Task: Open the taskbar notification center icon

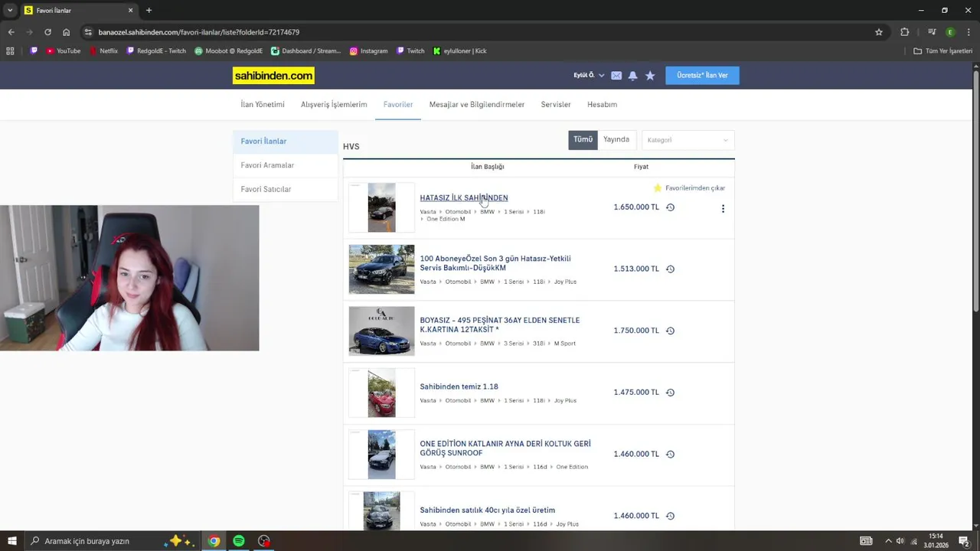Action: (964, 541)
